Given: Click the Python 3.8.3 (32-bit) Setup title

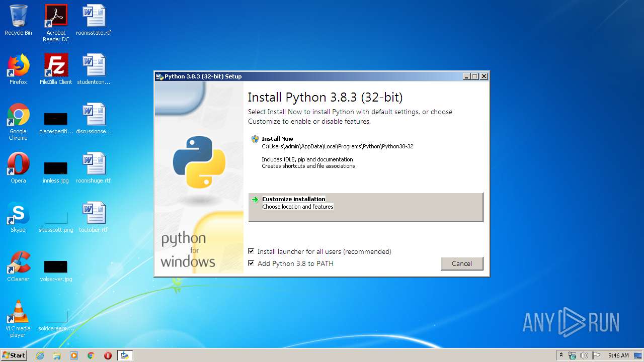Looking at the screenshot, I should tap(203, 76).
